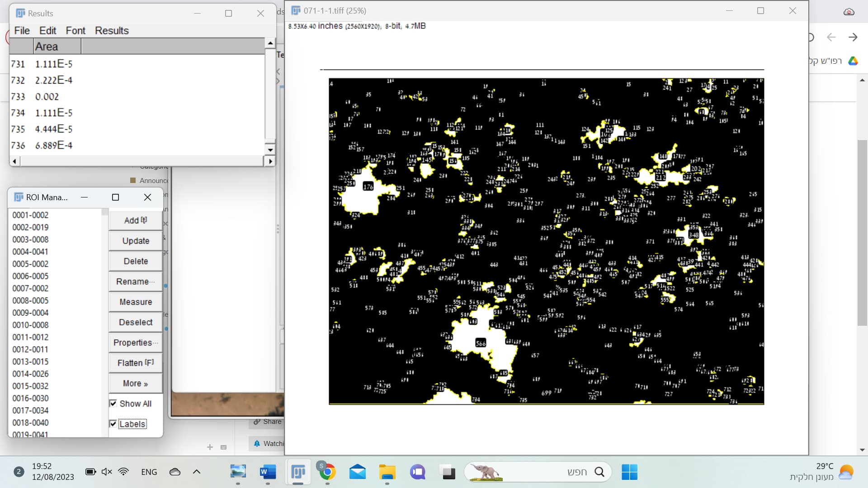The height and width of the screenshot is (488, 868).
Task: Mute volume via the speaker icon
Action: [106, 471]
